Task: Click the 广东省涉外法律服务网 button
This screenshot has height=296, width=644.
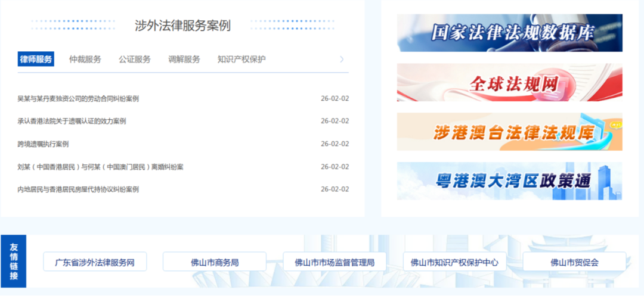Action: pyautogui.click(x=95, y=261)
